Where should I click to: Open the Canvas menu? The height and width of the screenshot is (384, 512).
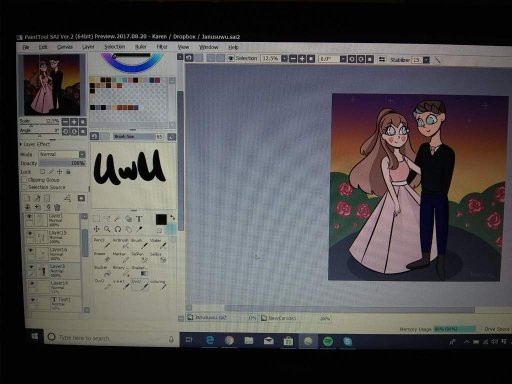click(65, 47)
